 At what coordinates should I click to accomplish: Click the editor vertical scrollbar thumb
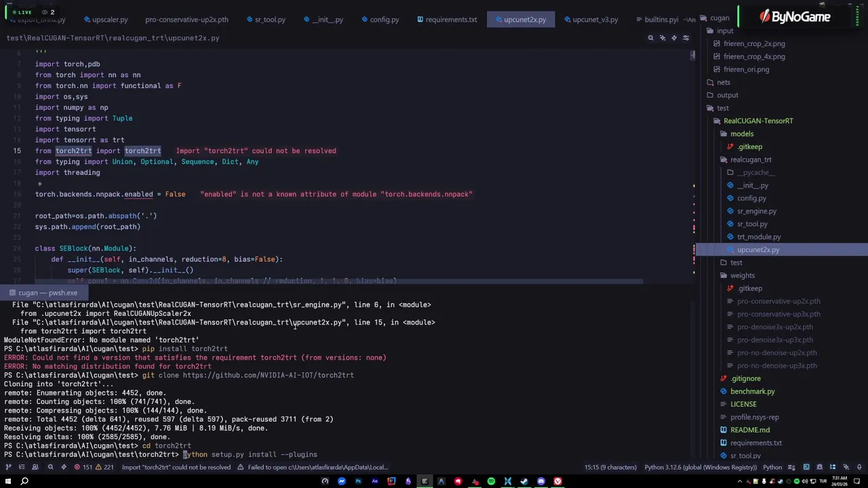click(693, 55)
